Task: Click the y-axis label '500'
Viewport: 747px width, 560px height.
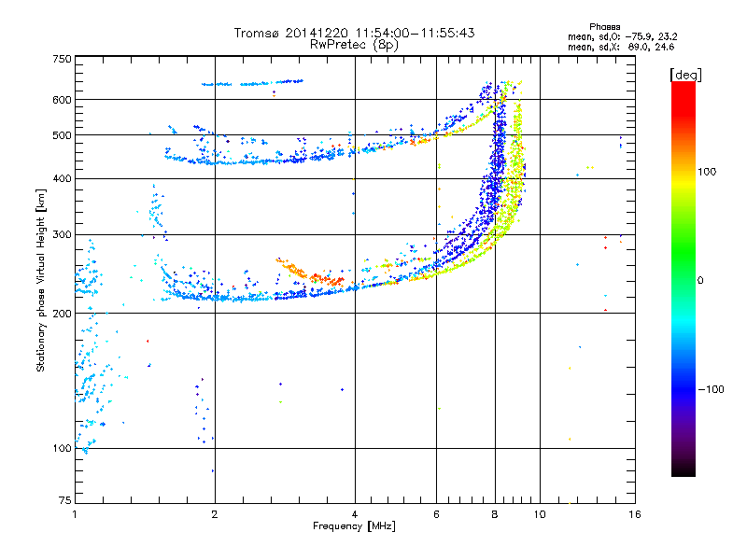Action: coord(62,135)
